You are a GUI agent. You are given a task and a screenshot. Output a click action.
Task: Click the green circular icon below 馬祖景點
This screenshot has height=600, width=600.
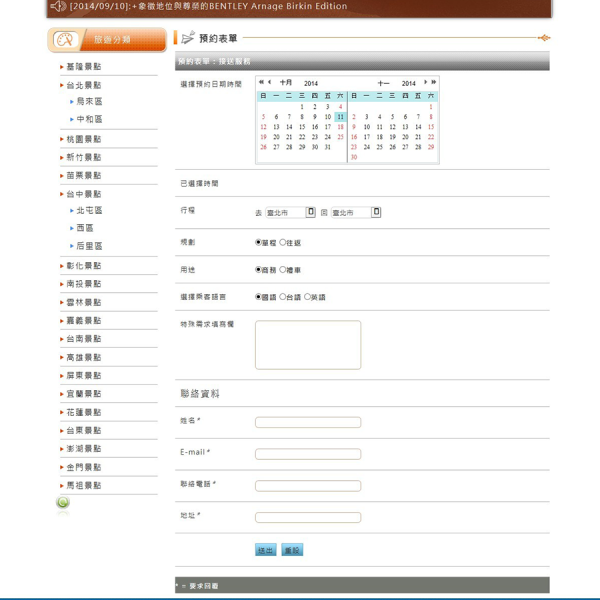[63, 502]
